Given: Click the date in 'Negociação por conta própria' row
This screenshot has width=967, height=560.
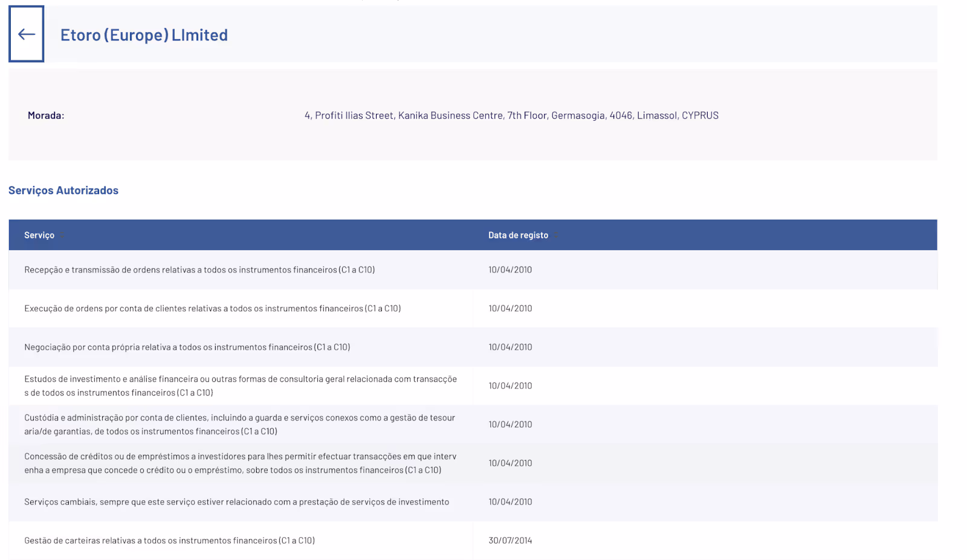Looking at the screenshot, I should tap(510, 347).
